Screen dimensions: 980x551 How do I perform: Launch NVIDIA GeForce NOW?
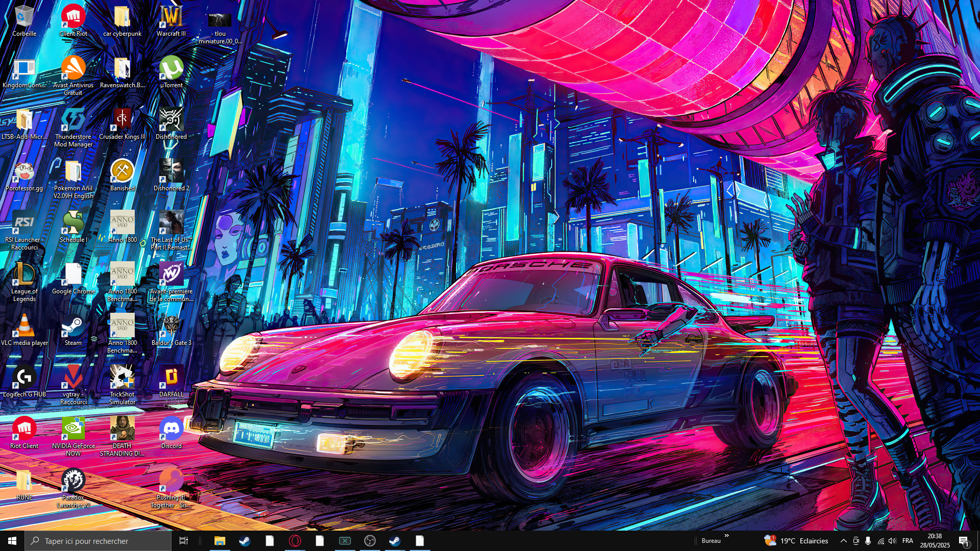click(x=73, y=437)
